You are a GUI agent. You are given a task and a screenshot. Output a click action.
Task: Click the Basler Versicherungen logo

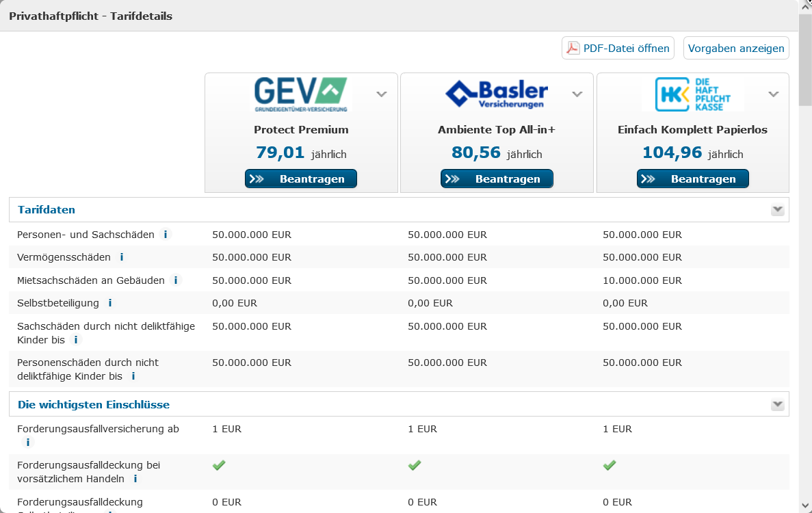(497, 94)
